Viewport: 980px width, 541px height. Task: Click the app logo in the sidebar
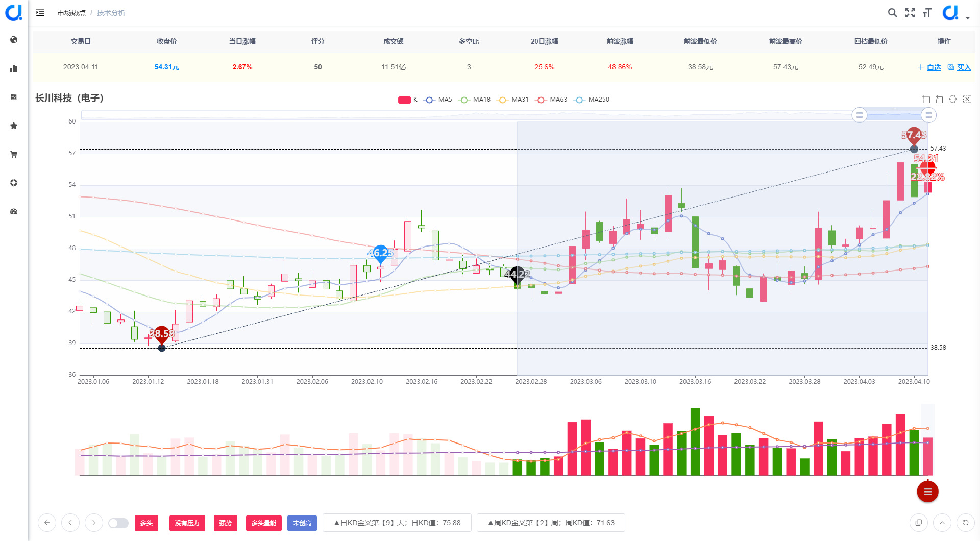click(x=14, y=12)
